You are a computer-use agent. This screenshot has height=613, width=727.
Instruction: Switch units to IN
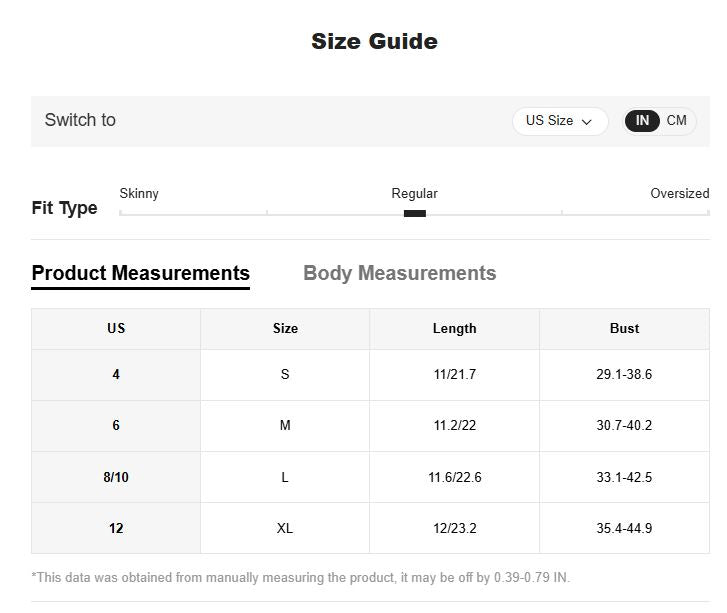tap(642, 121)
